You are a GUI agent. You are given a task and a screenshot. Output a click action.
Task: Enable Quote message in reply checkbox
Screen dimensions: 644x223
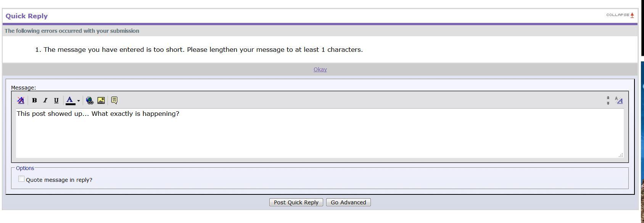click(x=21, y=179)
